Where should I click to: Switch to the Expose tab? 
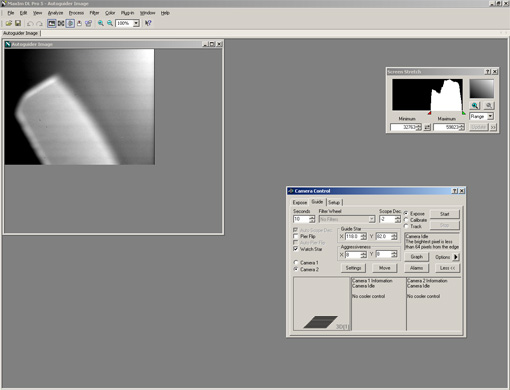(x=300, y=202)
